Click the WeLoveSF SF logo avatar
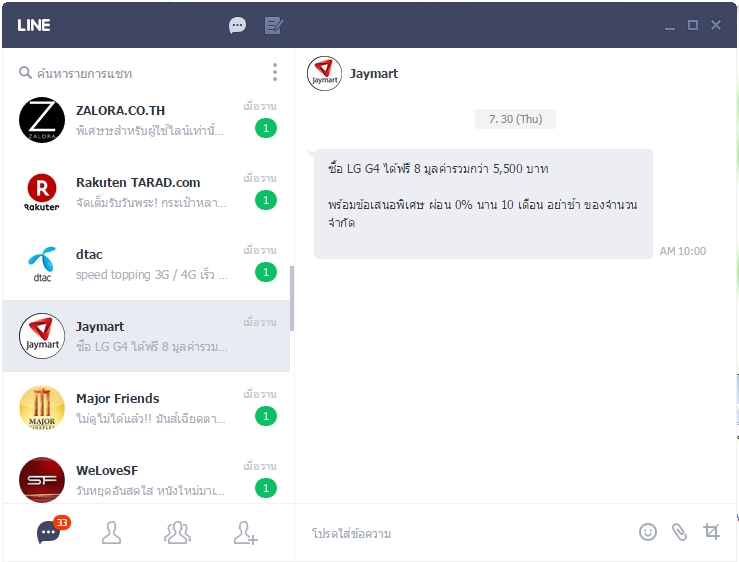Viewport: 739px width, 562px height. click(42, 480)
